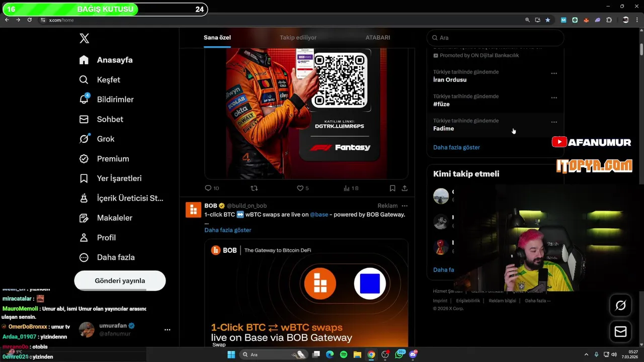Open Grok from the sidebar
The height and width of the screenshot is (362, 644).
(97, 139)
